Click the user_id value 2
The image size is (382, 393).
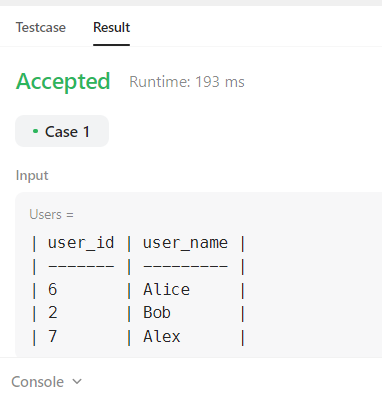pyautogui.click(x=53, y=313)
